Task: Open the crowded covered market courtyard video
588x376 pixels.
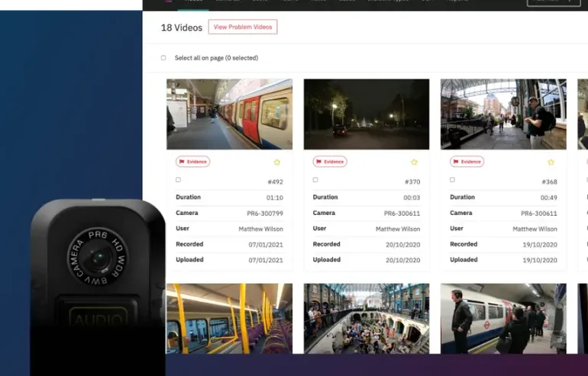Action: (367, 319)
